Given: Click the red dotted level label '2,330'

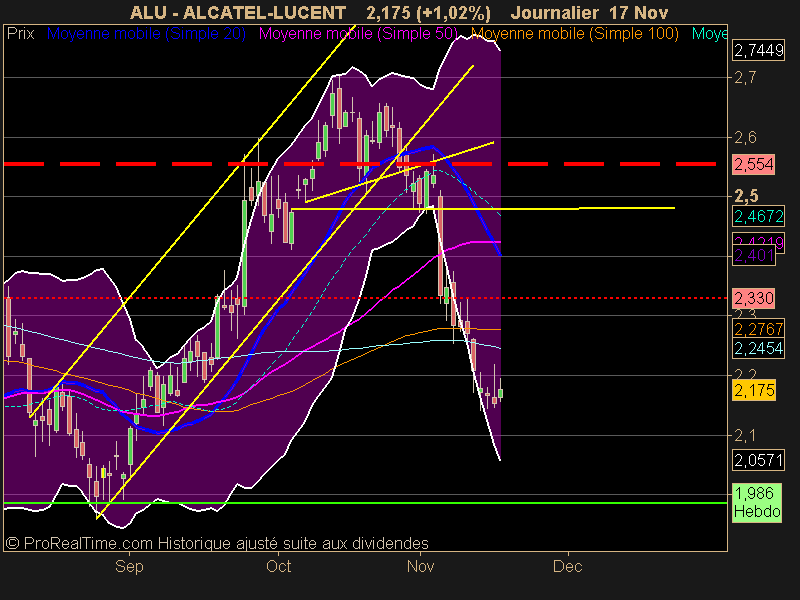Looking at the screenshot, I should pyautogui.click(x=754, y=298).
